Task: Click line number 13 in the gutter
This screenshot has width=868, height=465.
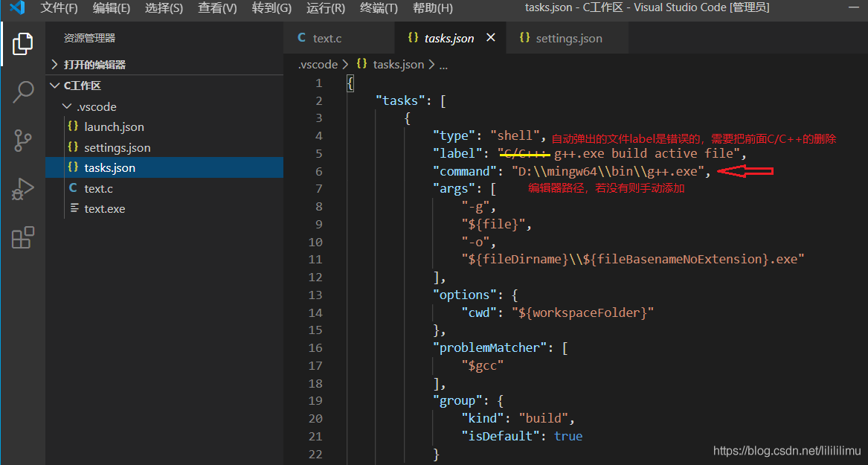Action: point(315,295)
